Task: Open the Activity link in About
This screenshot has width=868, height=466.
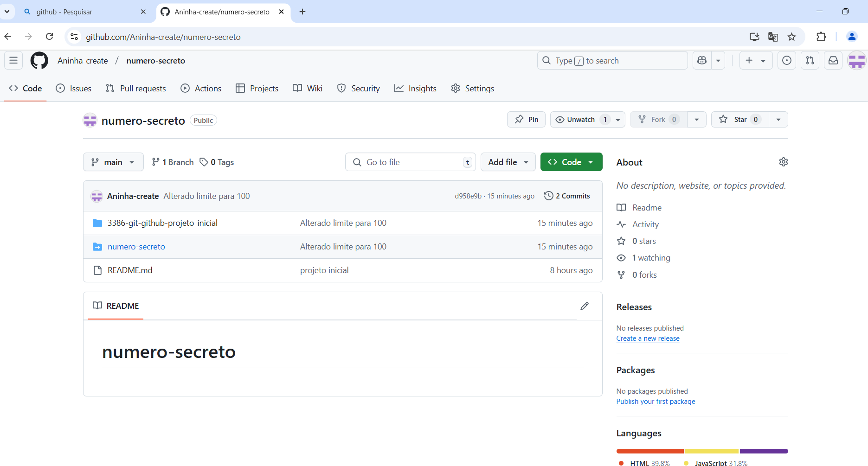Action: [x=645, y=224]
